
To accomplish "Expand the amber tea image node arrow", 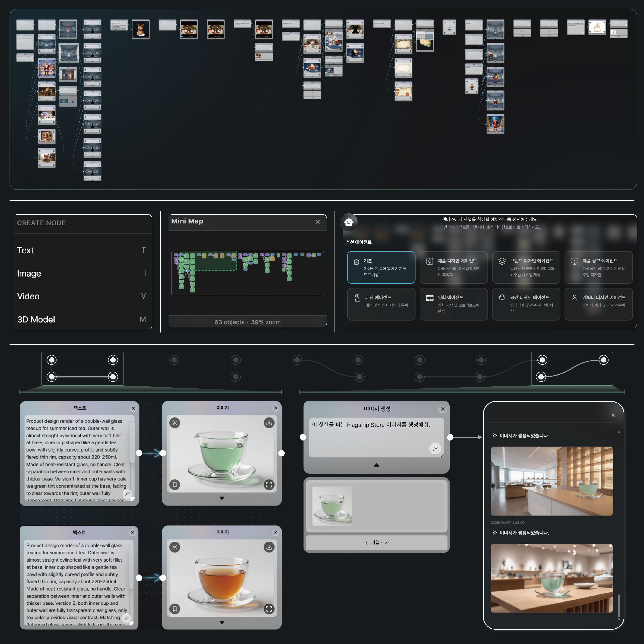I will click(x=222, y=622).
